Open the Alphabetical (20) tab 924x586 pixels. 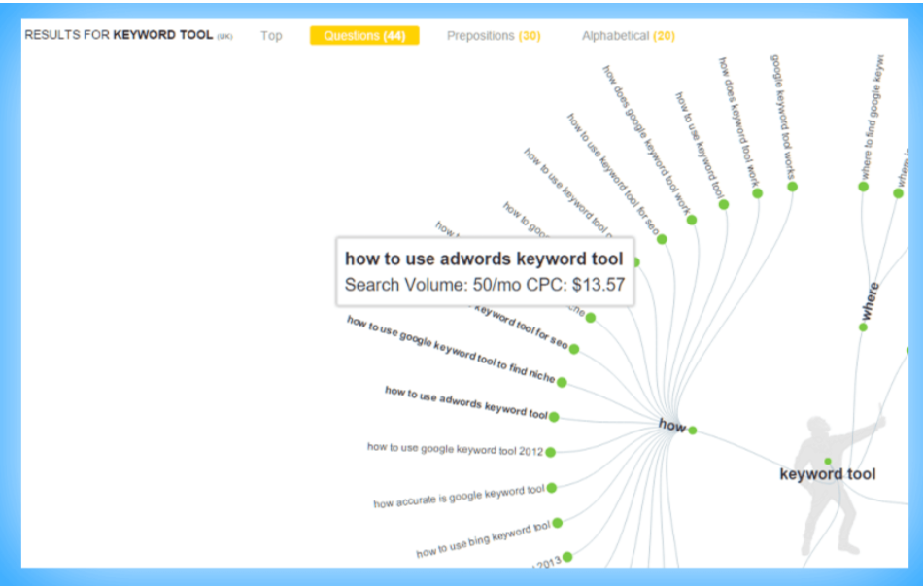coord(629,36)
